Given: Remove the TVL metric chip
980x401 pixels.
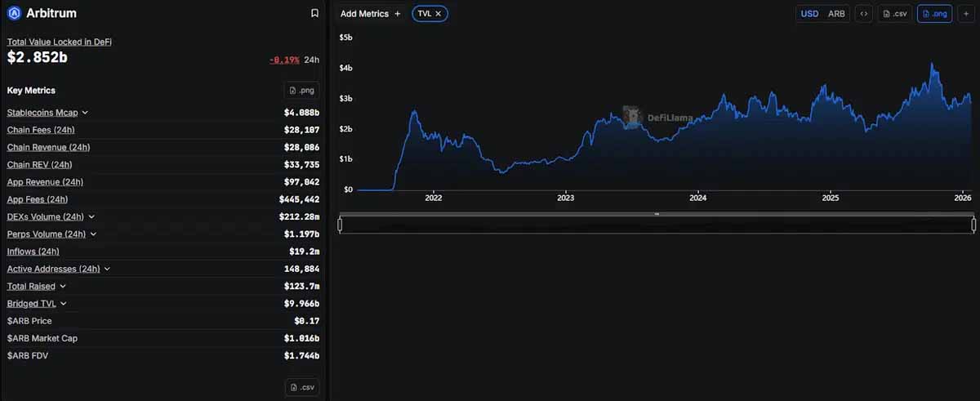Looking at the screenshot, I should click(x=439, y=14).
